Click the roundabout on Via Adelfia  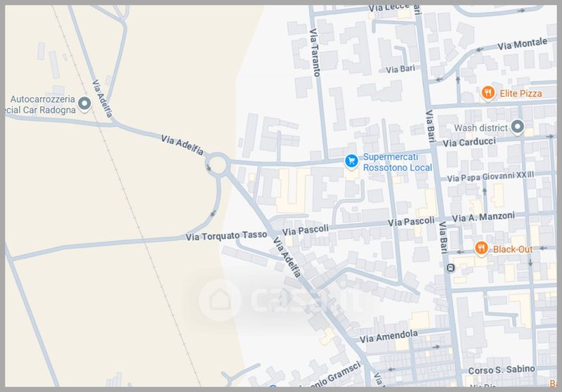(x=218, y=164)
